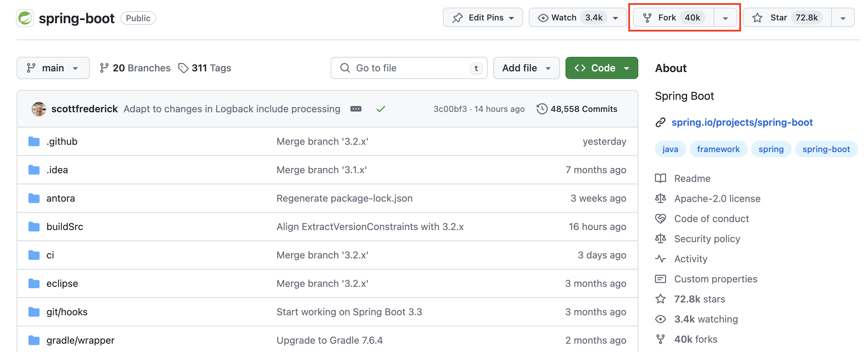Click the Readme book icon
This screenshot has height=352, width=868.
tap(661, 178)
